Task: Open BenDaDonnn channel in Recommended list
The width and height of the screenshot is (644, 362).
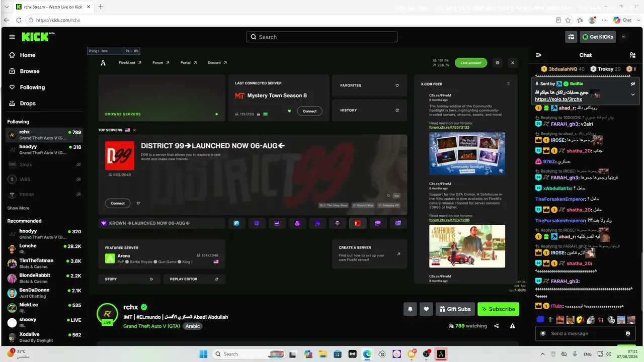Action: point(44,293)
